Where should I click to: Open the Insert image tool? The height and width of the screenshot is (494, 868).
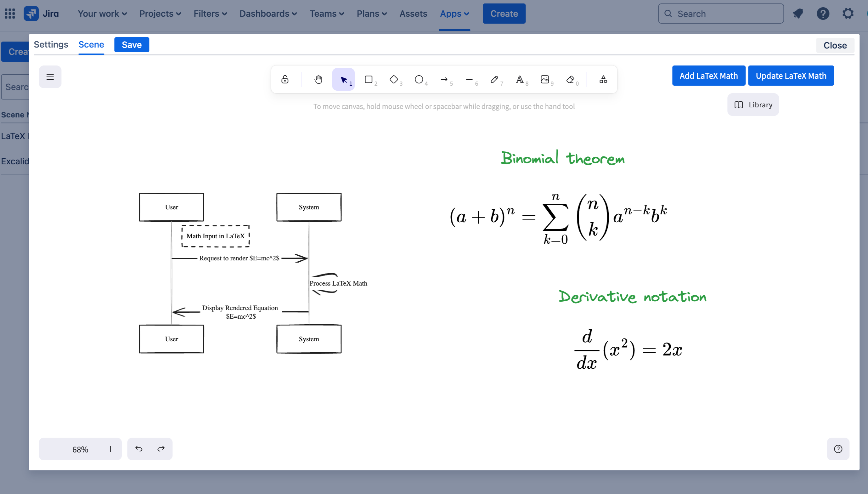pos(544,79)
